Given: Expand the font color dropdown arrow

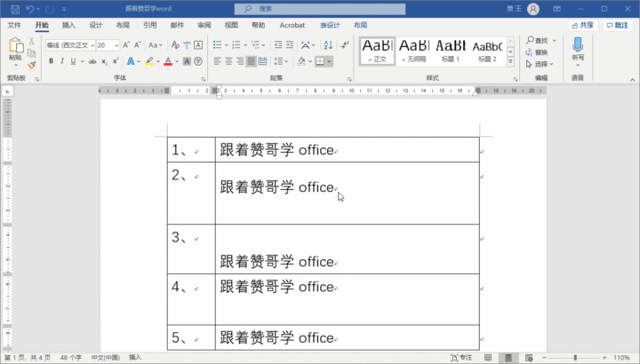Looking at the screenshot, I should pos(177,61).
